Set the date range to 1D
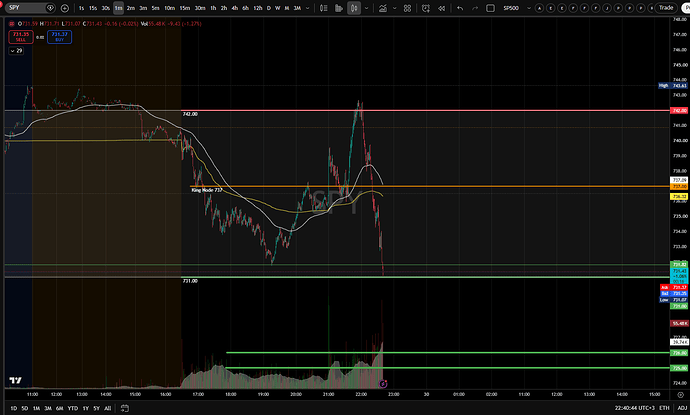Image resolution: width=690 pixels, height=415 pixels. (x=14, y=408)
